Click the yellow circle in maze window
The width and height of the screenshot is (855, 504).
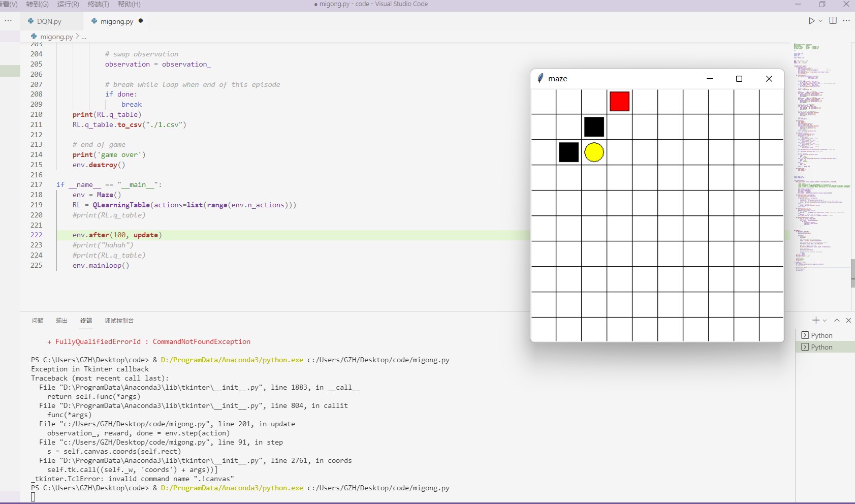click(594, 152)
